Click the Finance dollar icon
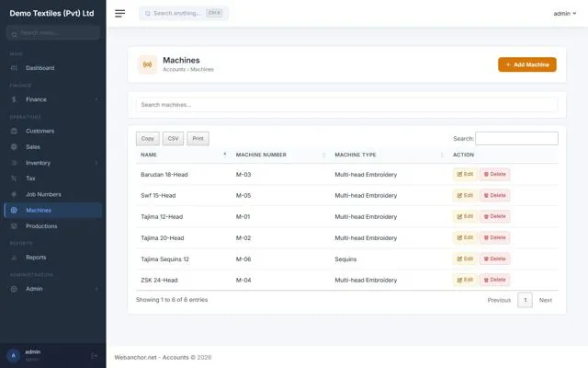Screen dimensions: 588x368 click(x=14, y=99)
